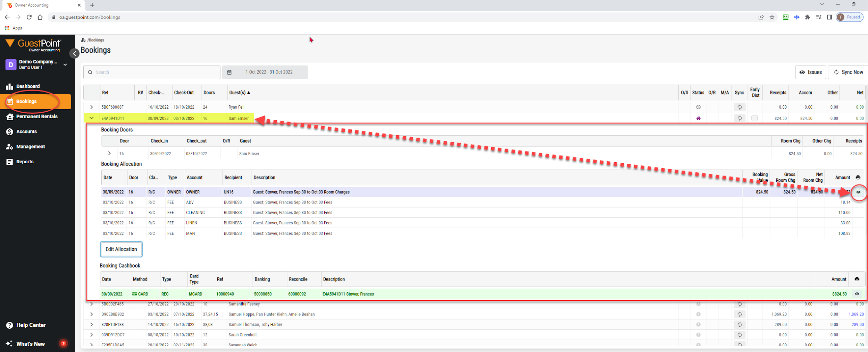868x352 pixels.
Task: Click clock status icon for Samuel Hoppe booking
Action: pos(698,314)
